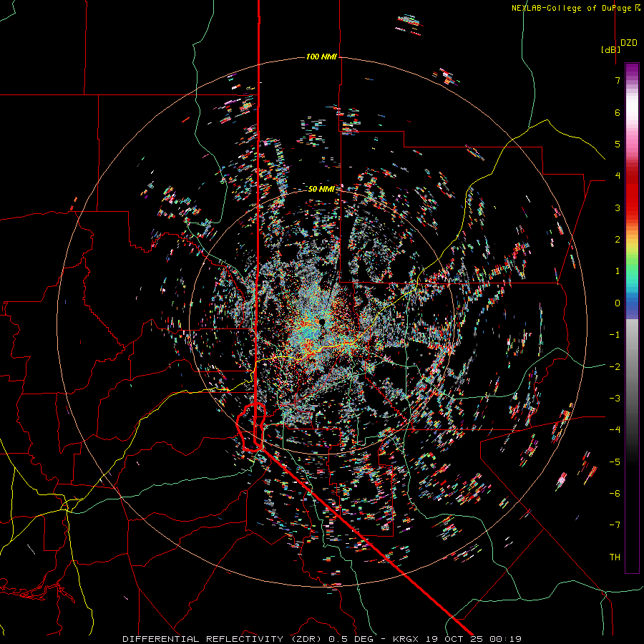Click the 7 value on color scale
Screen dimensions: 644x644
tap(618, 80)
